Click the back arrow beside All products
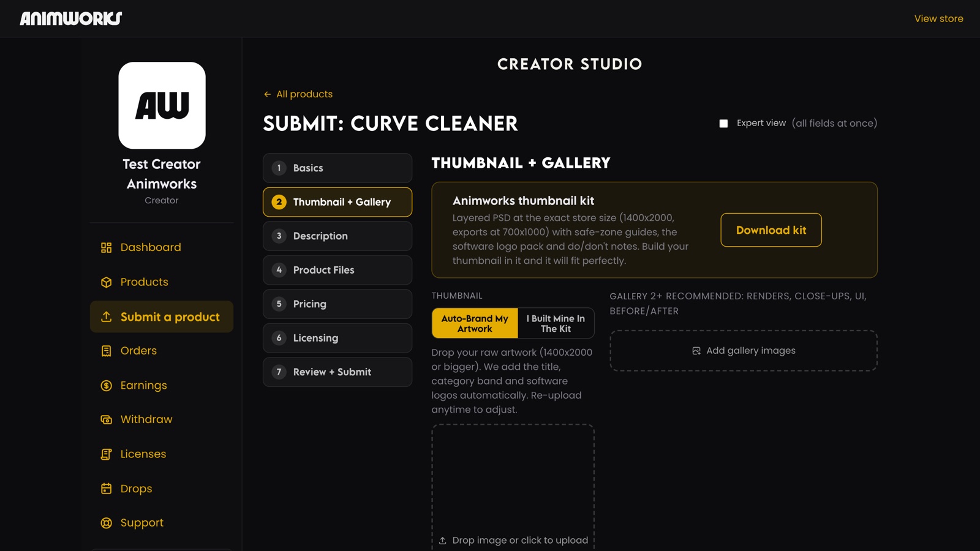Image resolution: width=980 pixels, height=551 pixels. tap(267, 94)
